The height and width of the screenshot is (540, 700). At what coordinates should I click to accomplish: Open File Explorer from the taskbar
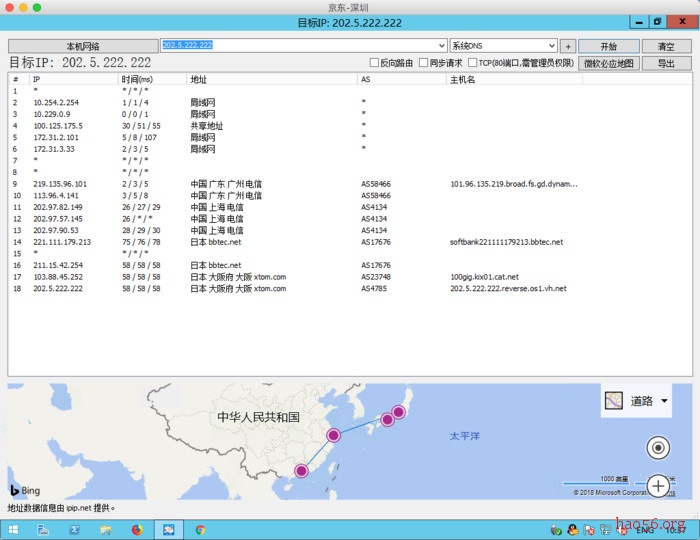106,530
